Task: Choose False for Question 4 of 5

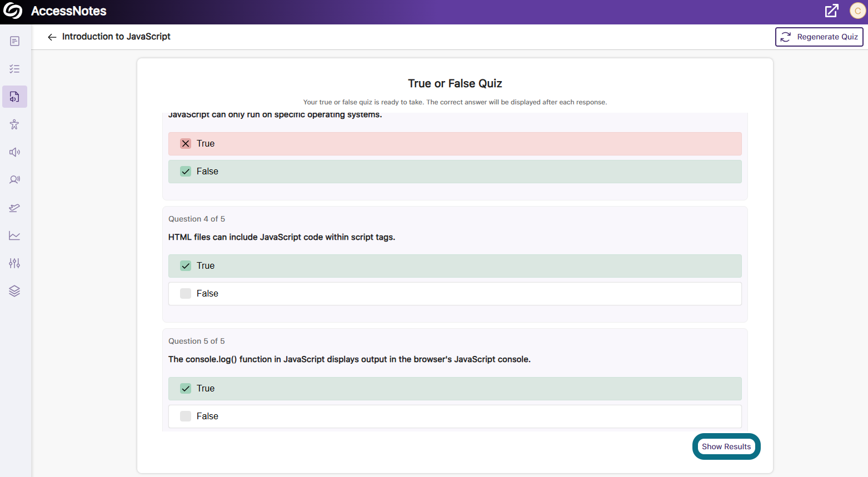Action: pos(455,294)
